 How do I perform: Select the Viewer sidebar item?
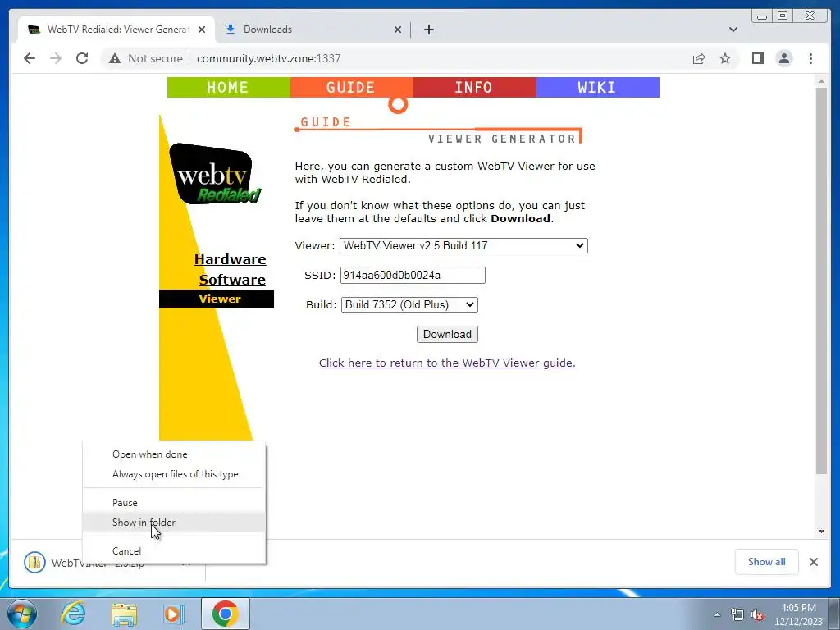(x=217, y=299)
